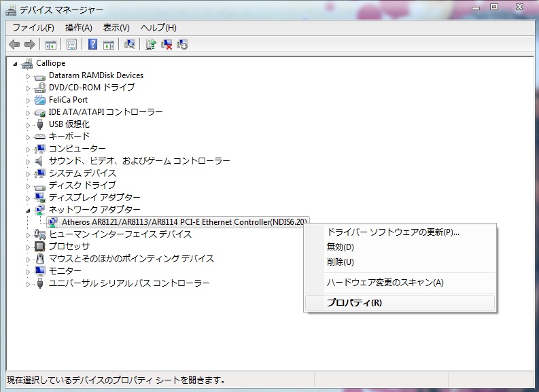Expand the ヒューマン インターフェイス デバイス node
539x392 pixels.
point(28,235)
